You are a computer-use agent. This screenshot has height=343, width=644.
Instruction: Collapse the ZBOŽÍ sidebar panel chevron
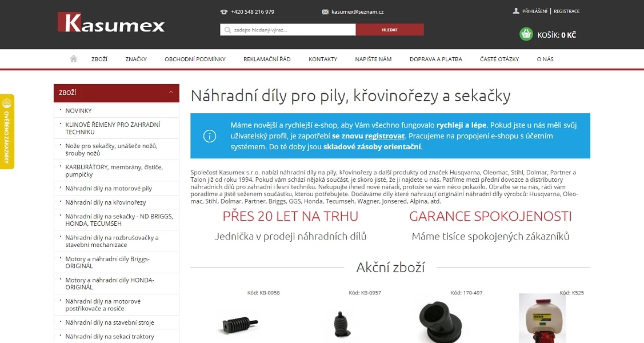[x=171, y=93]
